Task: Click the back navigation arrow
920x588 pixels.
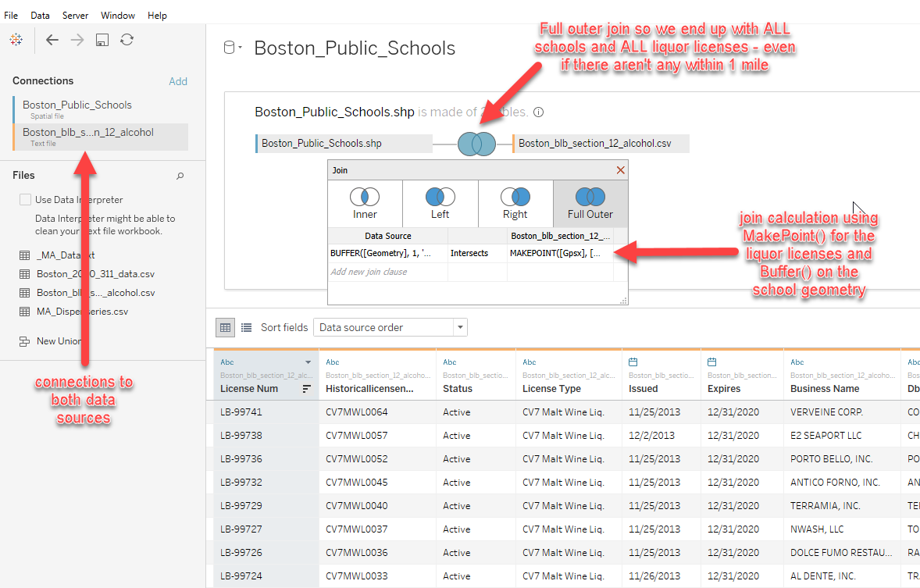Action: [x=52, y=39]
